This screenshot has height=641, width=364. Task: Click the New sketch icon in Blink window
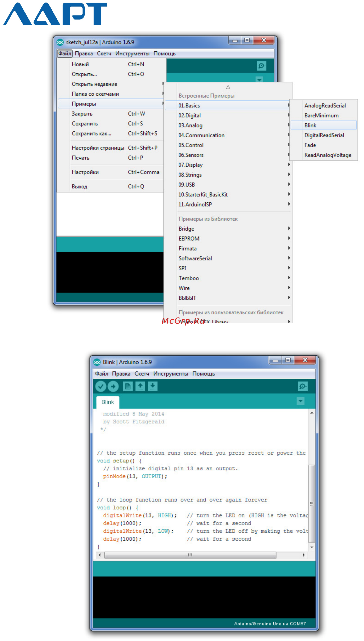click(x=128, y=387)
